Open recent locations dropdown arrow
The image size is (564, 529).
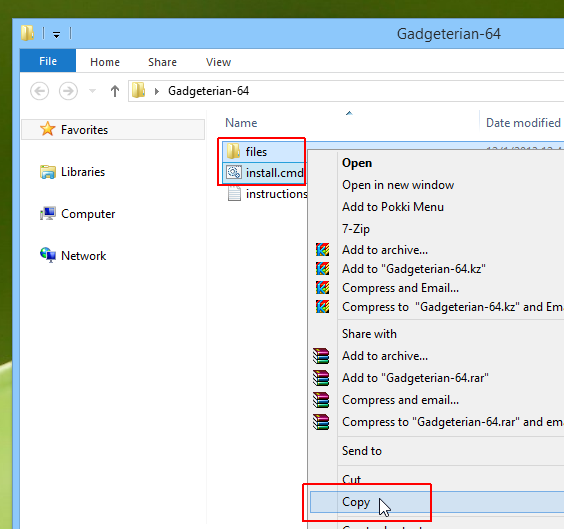[92, 91]
